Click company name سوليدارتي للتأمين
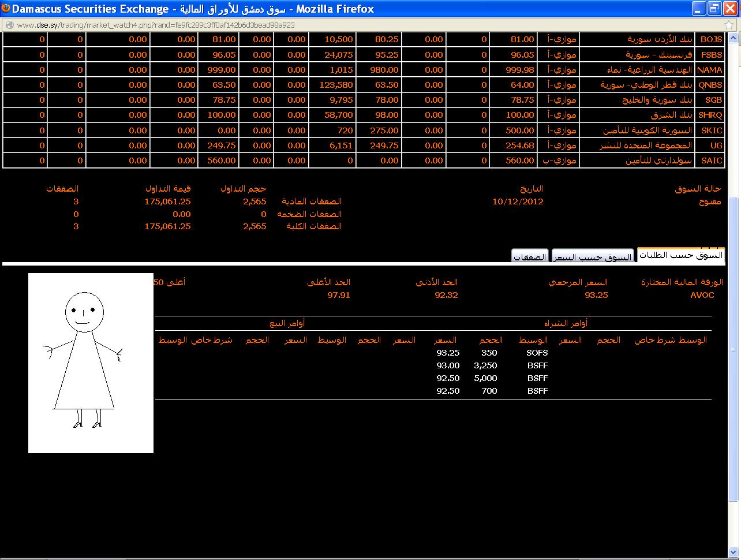 click(658, 160)
